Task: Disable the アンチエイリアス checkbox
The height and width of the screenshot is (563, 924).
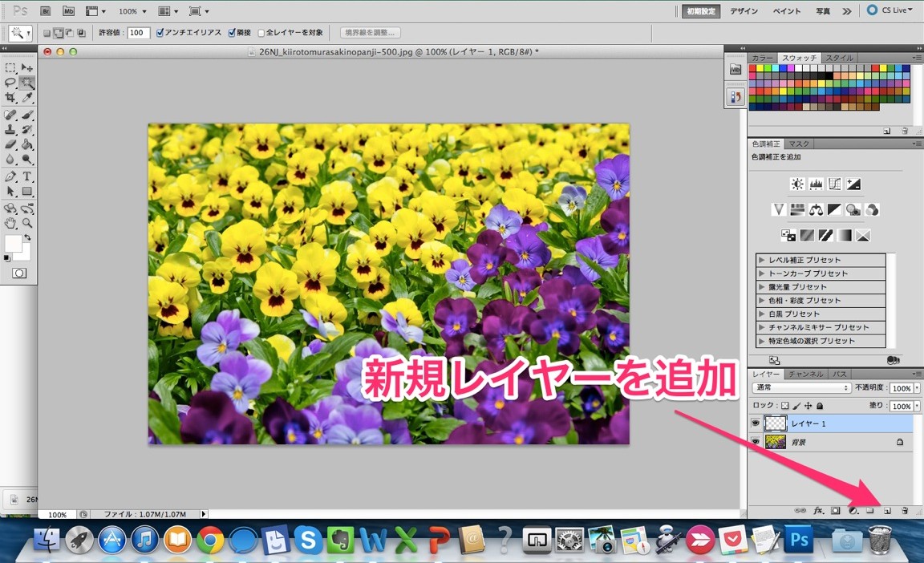Action: point(159,33)
